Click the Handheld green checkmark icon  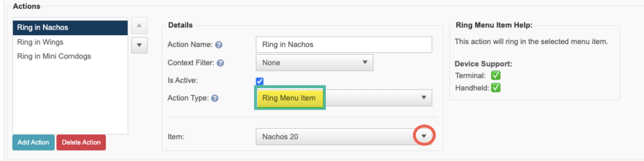pyautogui.click(x=496, y=88)
